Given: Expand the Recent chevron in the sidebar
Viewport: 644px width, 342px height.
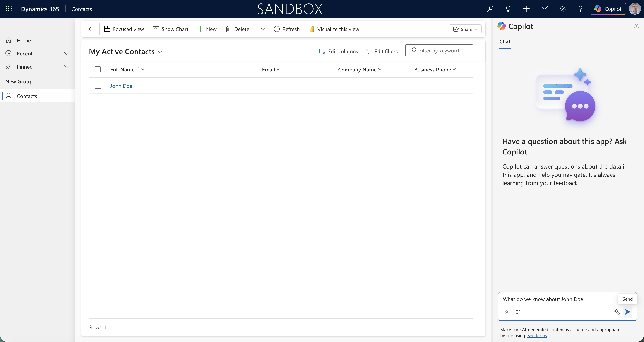Looking at the screenshot, I should (66, 53).
